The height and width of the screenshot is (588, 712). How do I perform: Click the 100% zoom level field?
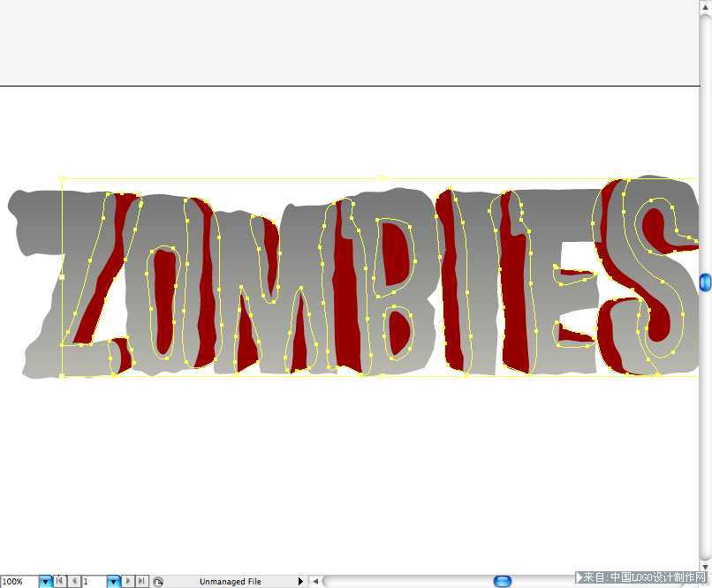click(x=19, y=581)
